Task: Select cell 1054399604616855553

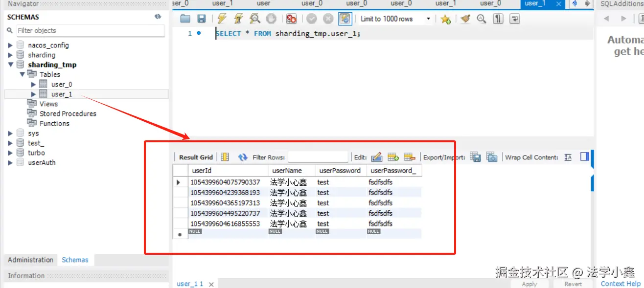Action: coord(228,223)
